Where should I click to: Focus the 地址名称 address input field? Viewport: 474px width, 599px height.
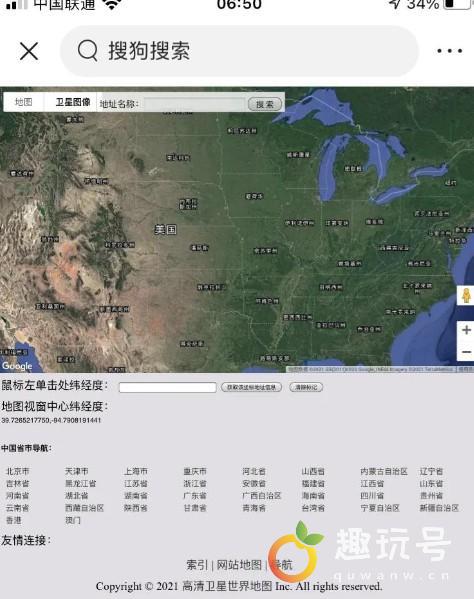pyautogui.click(x=194, y=104)
